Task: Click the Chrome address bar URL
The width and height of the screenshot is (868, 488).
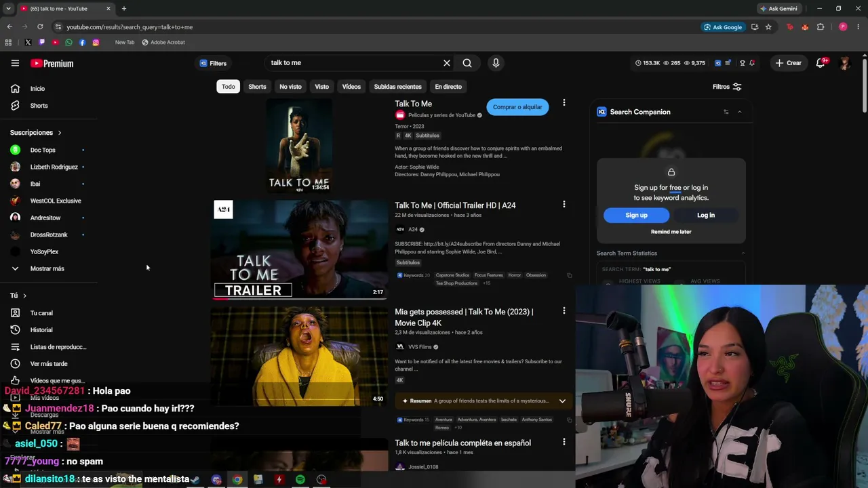Action: pos(130,27)
